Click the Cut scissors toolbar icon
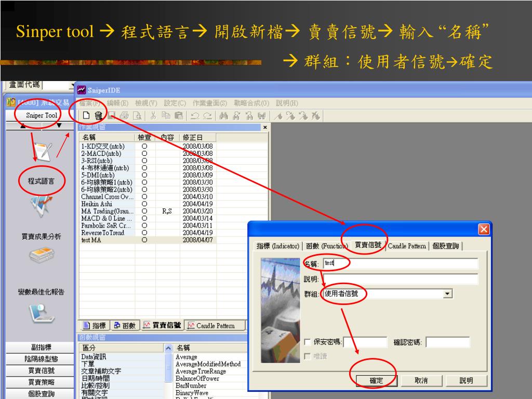This screenshot has height=399, width=532. [x=153, y=116]
